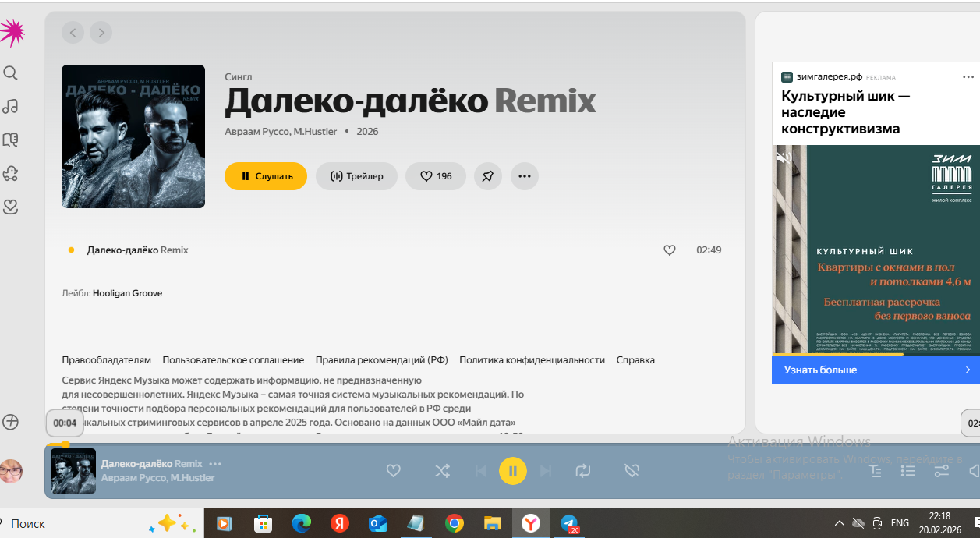The height and width of the screenshot is (538, 980).
Task: Open the music note section in sidebar
Action: [x=10, y=106]
